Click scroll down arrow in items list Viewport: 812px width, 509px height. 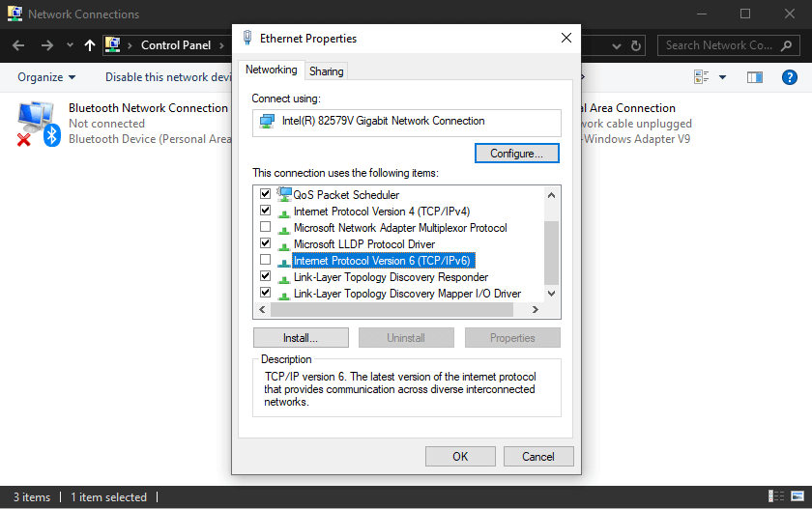(x=552, y=294)
